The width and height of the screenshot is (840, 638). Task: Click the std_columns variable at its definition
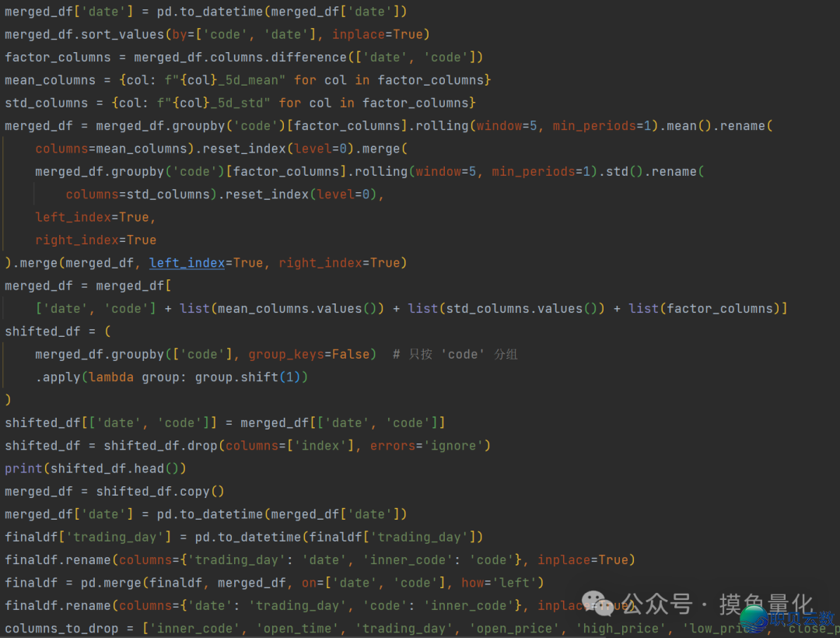click(47, 103)
